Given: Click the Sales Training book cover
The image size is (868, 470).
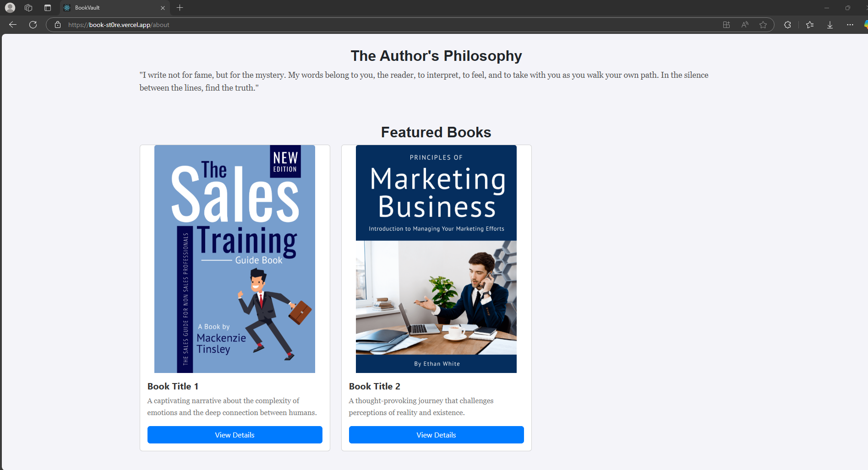Looking at the screenshot, I should (235, 259).
